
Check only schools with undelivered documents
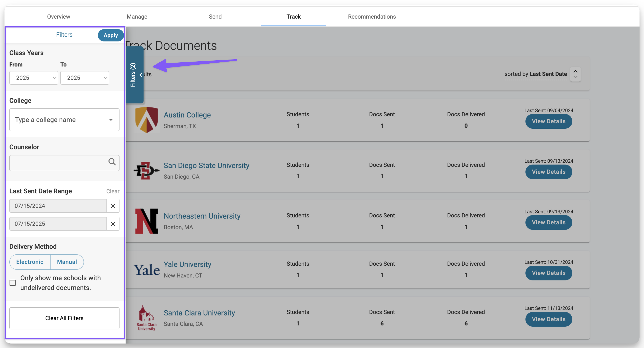click(12, 283)
